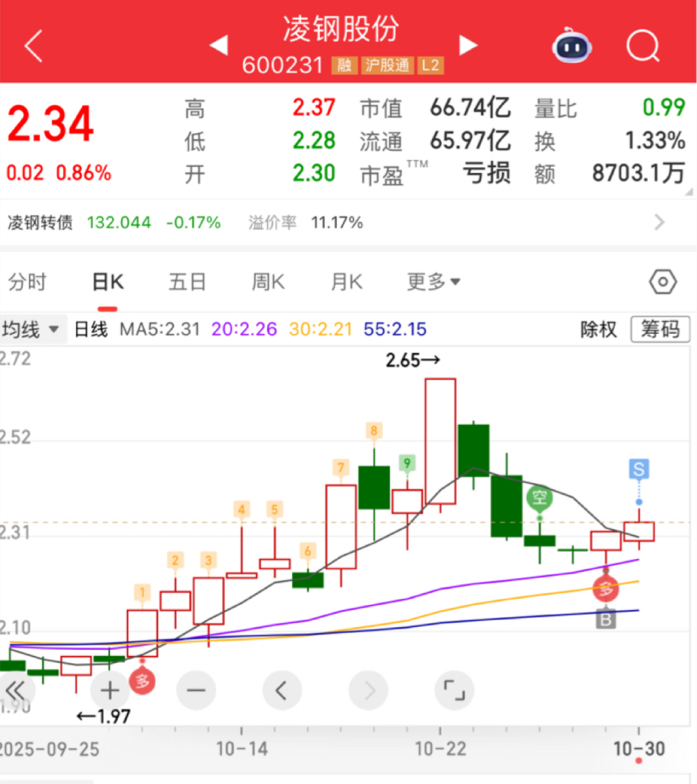Tap the volume ratio 0.99
Screen dimensions: 697x784
coord(664,107)
